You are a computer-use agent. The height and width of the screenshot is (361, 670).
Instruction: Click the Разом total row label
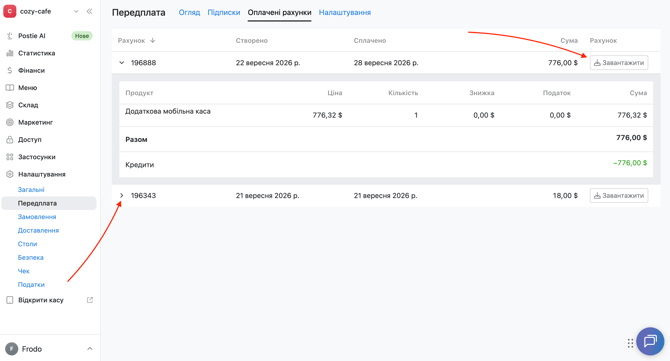click(x=136, y=139)
